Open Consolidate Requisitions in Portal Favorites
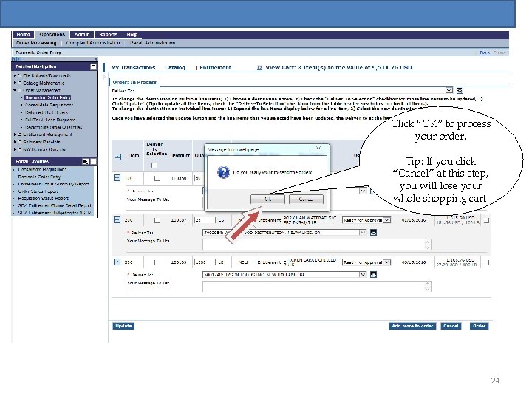The image size is (532, 399). click(42, 170)
